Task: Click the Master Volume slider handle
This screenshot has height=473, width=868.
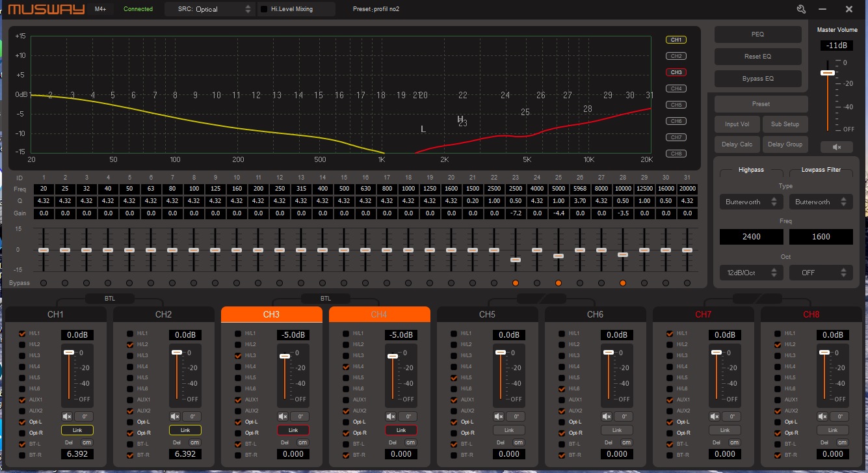Action: [827, 73]
